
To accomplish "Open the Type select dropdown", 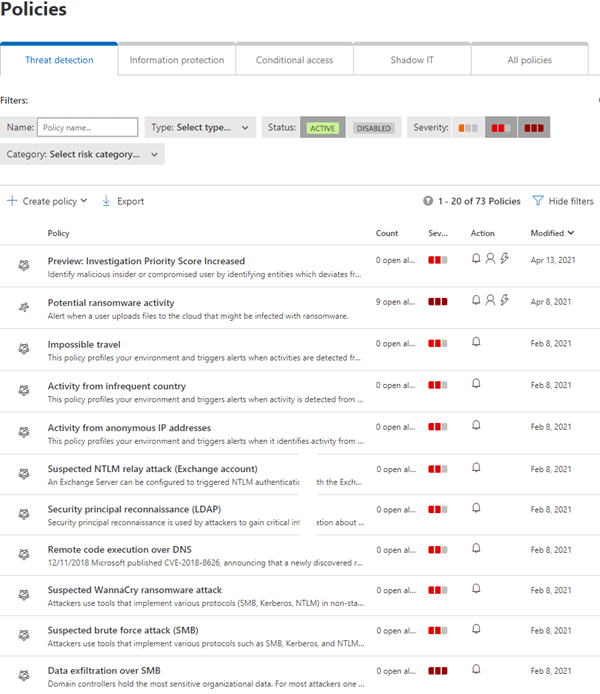I will tap(200, 128).
